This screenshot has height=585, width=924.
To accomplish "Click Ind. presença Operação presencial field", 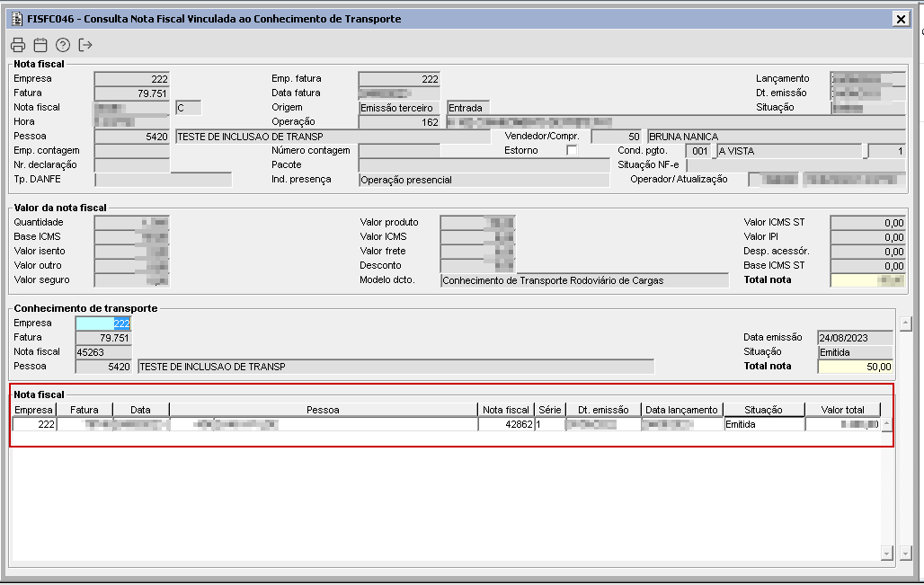I will [x=484, y=180].
